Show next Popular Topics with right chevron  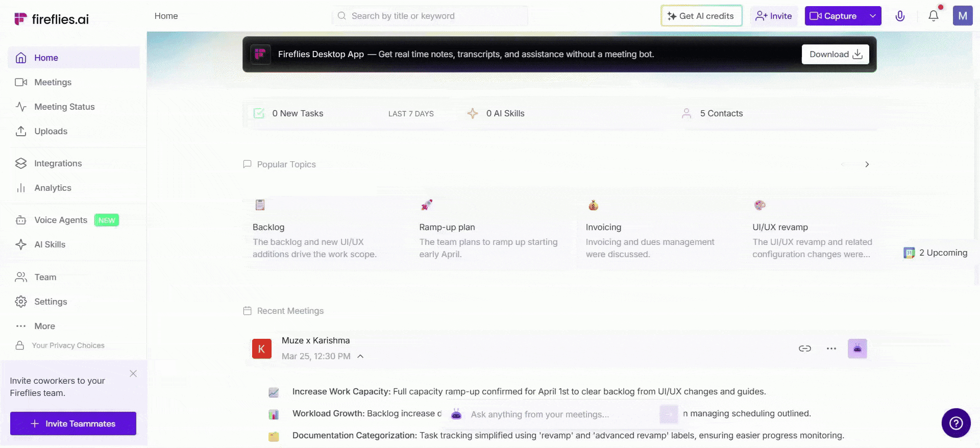[867, 164]
